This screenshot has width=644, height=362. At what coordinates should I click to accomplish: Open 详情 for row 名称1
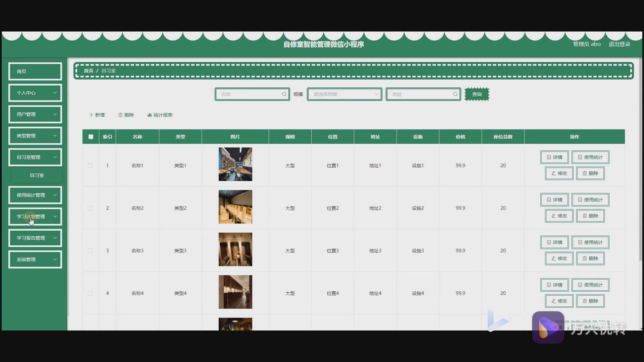[554, 157]
